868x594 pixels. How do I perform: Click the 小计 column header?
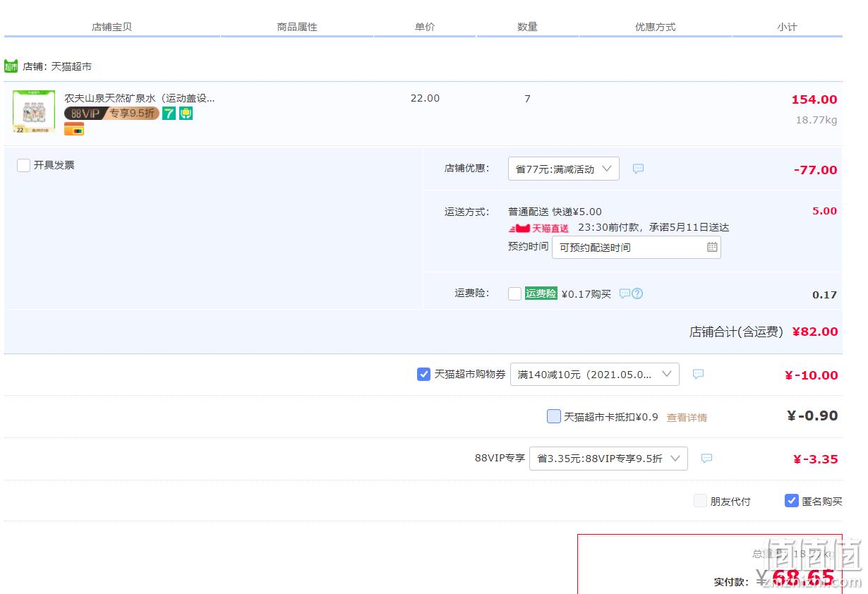pyautogui.click(x=787, y=27)
